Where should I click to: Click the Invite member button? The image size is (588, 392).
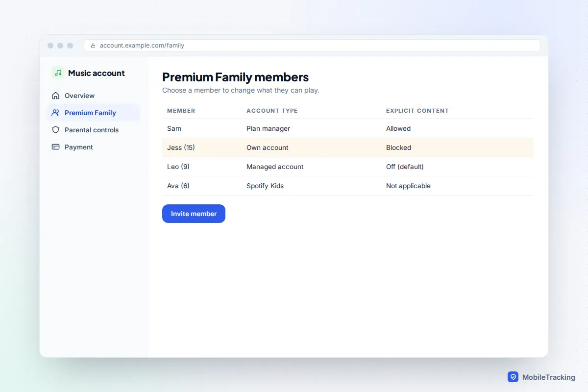(x=194, y=214)
